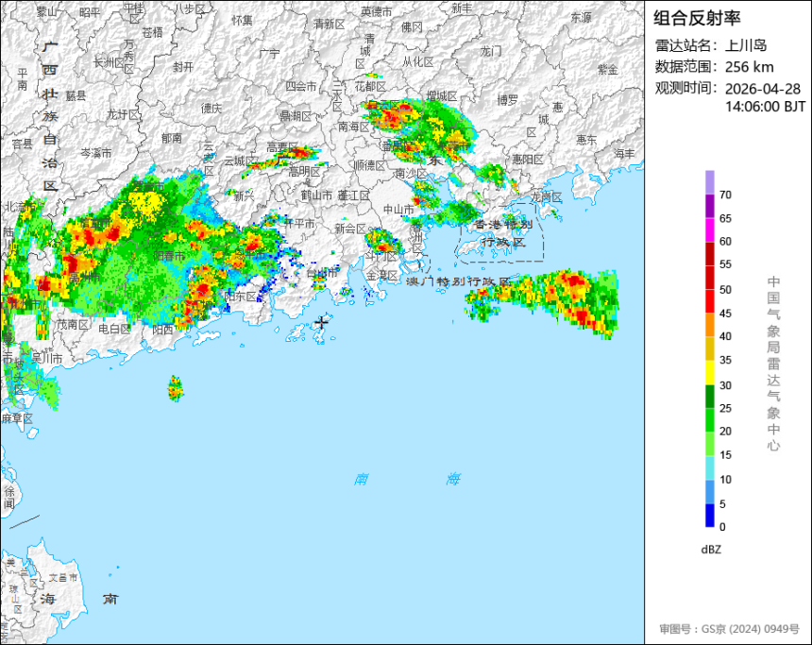Click the 博罗 map label

point(507,100)
